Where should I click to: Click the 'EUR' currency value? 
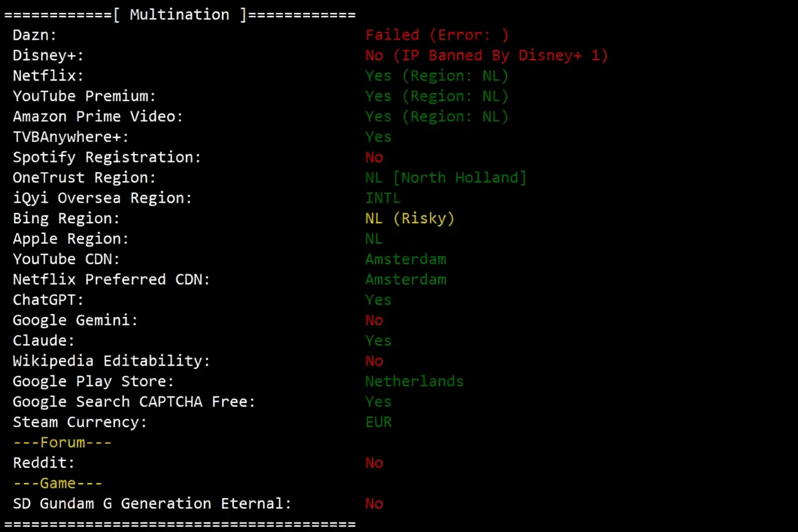379,423
